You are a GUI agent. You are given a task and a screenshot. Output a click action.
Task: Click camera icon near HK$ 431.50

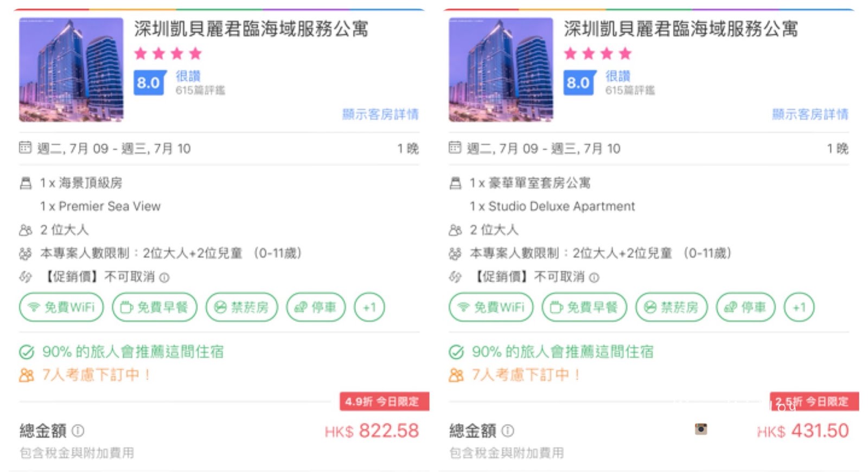[701, 429]
